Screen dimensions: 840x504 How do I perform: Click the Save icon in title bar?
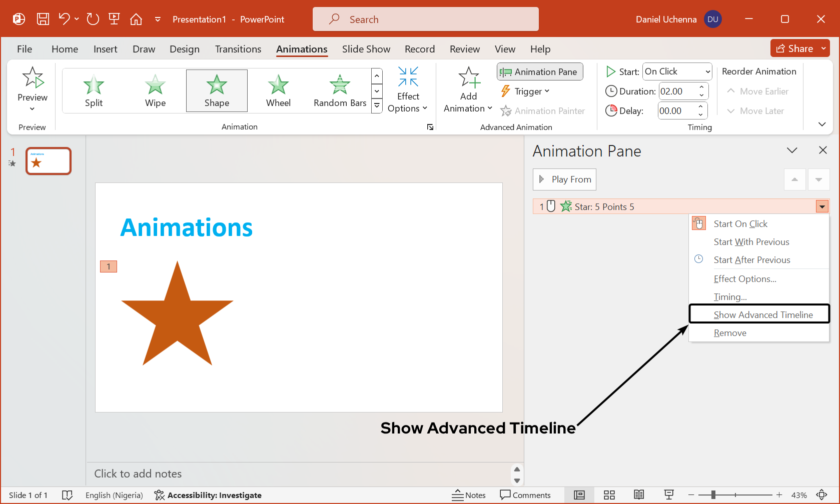[43, 19]
